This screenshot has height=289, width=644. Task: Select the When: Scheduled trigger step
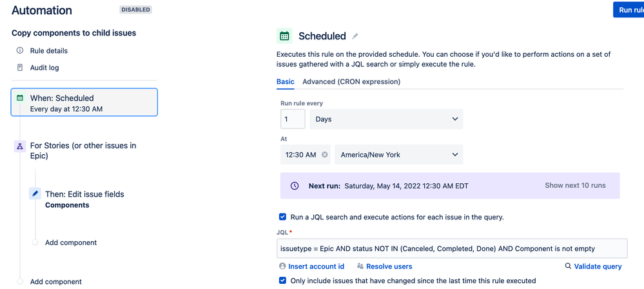(x=84, y=103)
